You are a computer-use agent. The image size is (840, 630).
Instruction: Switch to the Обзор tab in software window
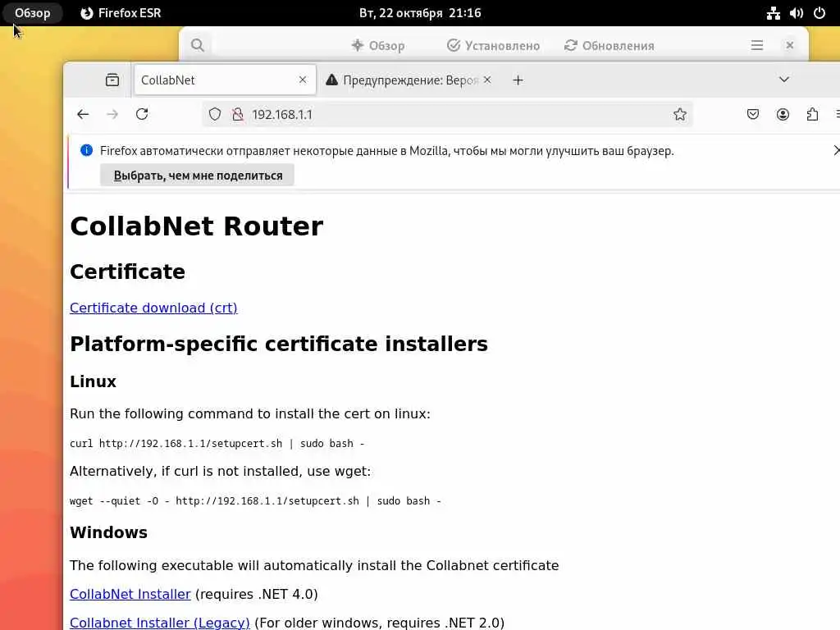point(378,46)
